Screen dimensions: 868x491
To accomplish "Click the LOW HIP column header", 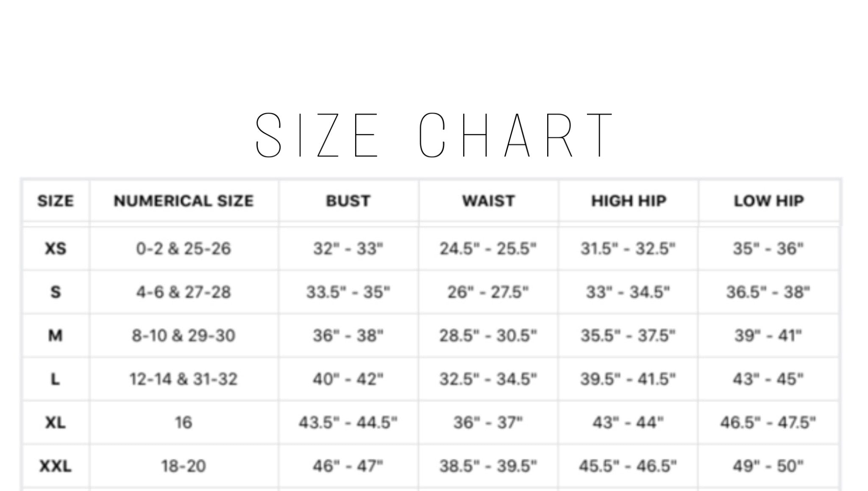I will point(768,201).
